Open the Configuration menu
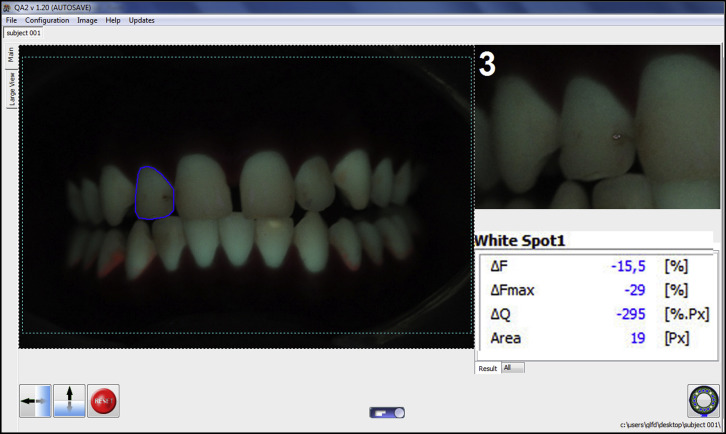Image resolution: width=726 pixels, height=434 pixels. click(x=47, y=20)
